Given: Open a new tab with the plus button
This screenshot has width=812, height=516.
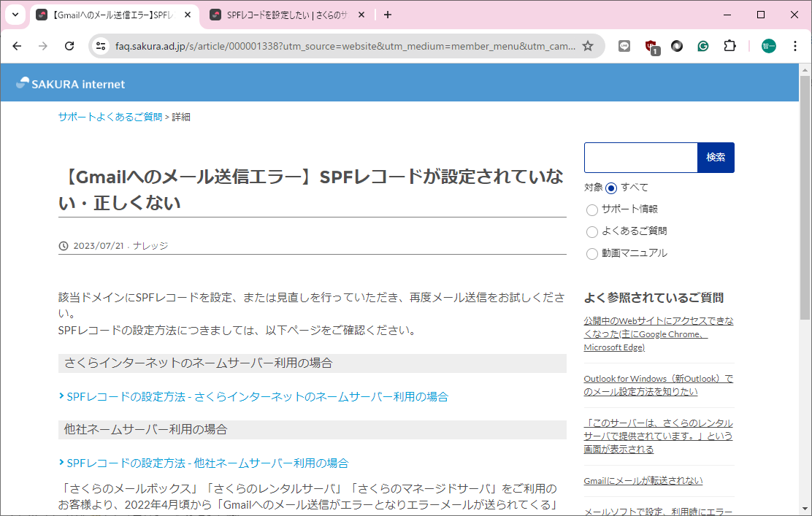Looking at the screenshot, I should pos(388,15).
